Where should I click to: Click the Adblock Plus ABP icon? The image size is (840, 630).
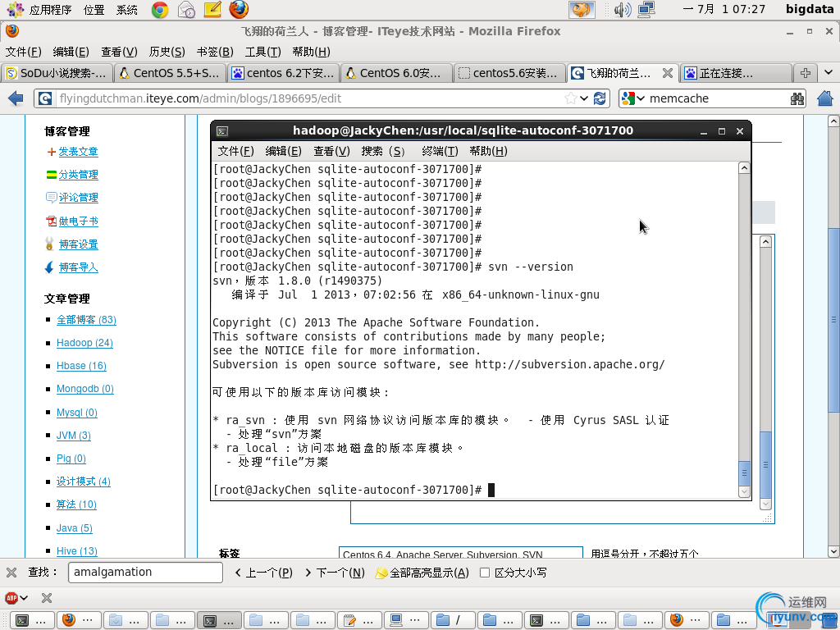pyautogui.click(x=11, y=598)
